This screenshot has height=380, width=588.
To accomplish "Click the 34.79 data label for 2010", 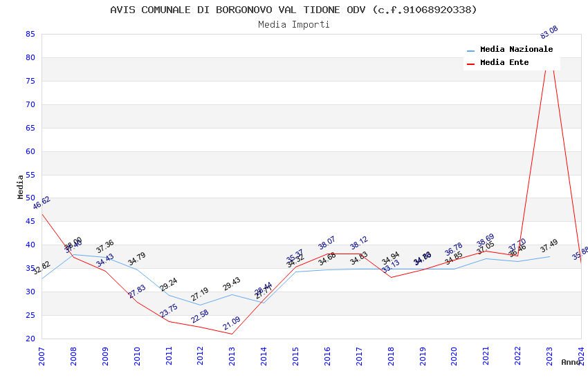I will coord(137,258).
